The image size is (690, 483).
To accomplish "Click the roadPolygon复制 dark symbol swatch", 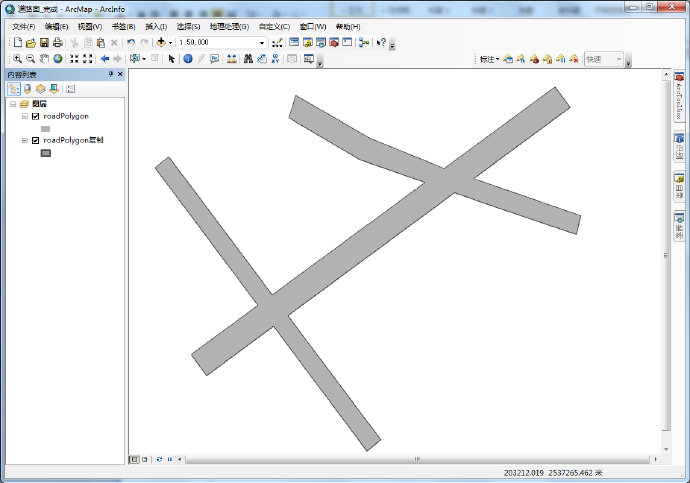I will (45, 153).
